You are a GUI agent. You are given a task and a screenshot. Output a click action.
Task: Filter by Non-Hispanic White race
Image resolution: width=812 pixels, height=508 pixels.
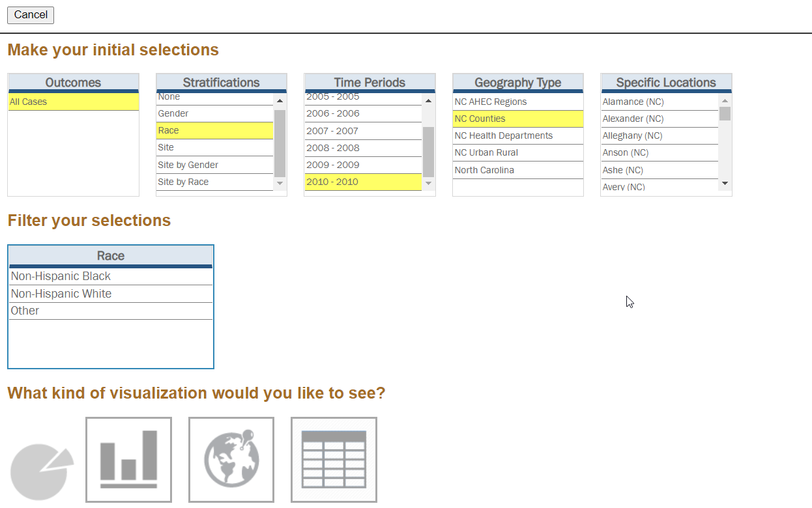coord(110,294)
